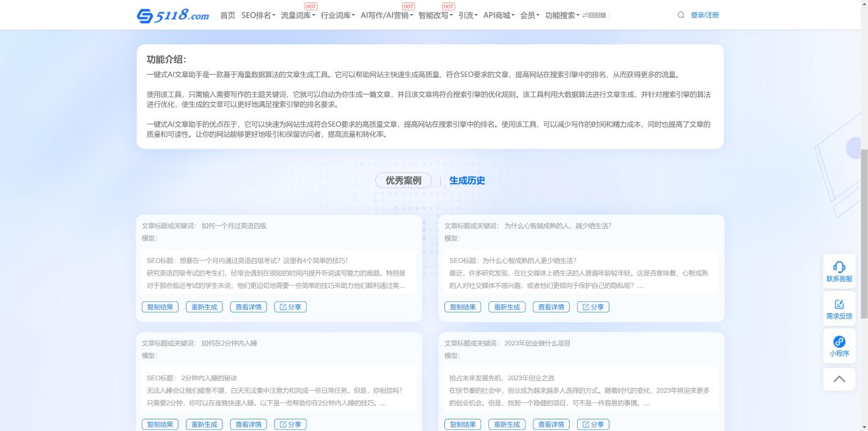Viewport: 868px width, 431px height.
Task: Share the 2分钟内入睡 article
Action: tap(290, 424)
